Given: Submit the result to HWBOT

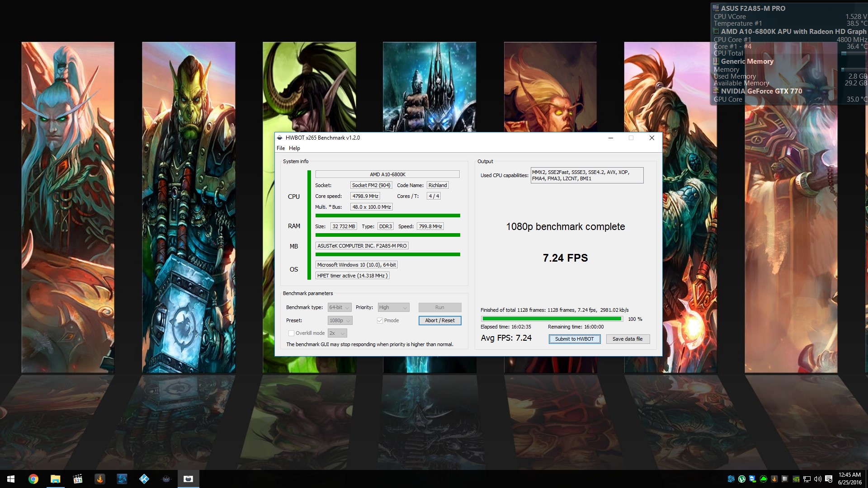Looking at the screenshot, I should 575,339.
